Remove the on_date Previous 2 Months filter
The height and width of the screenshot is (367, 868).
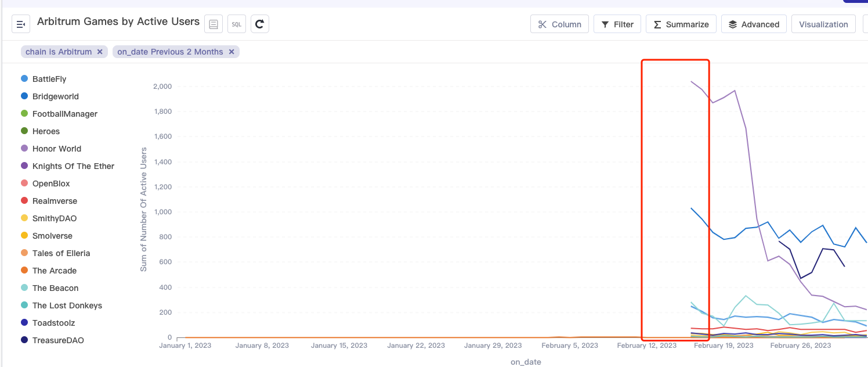coord(232,51)
